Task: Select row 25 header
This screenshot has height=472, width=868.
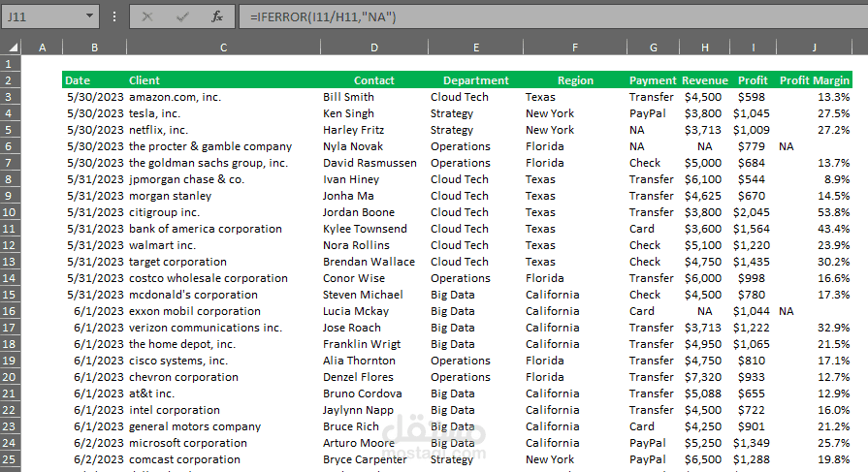Action: pos(9,459)
